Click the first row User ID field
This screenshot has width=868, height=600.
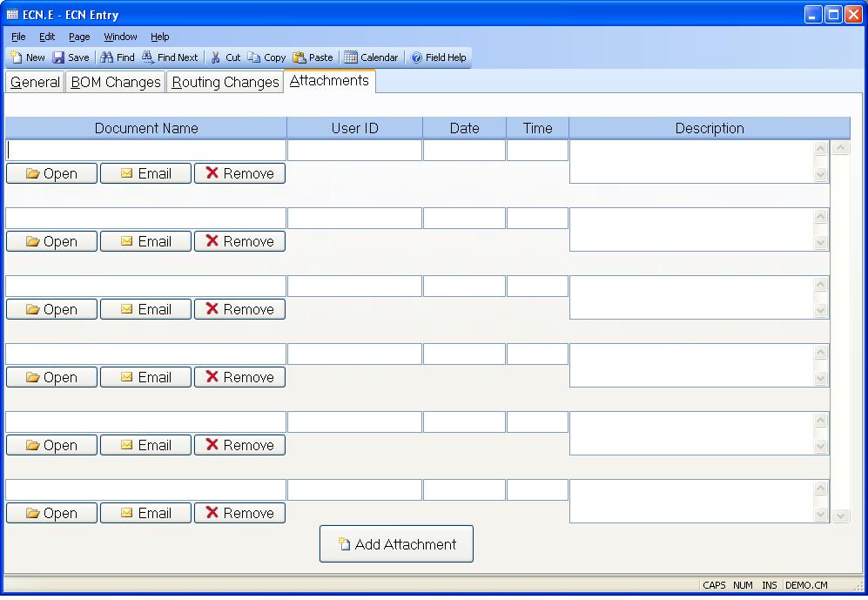(x=354, y=151)
